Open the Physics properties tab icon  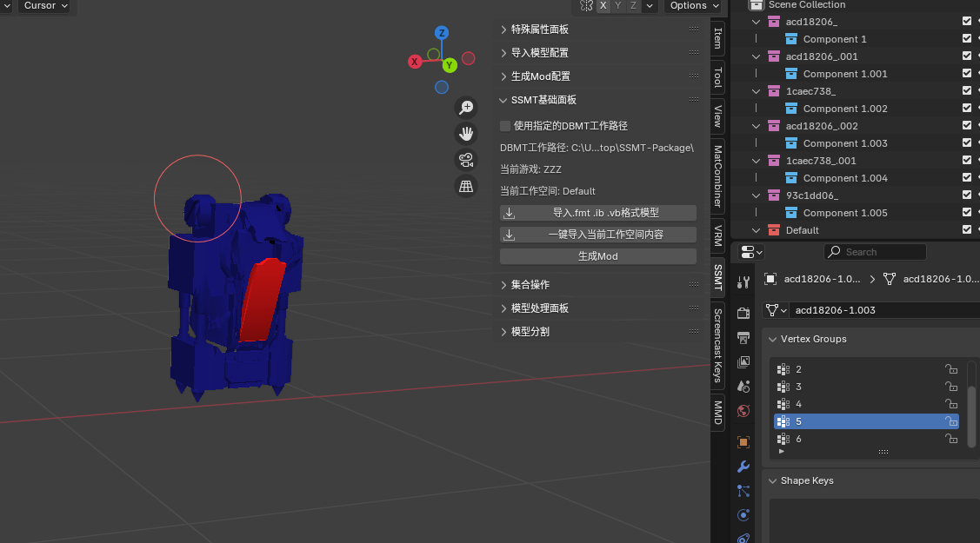click(743, 515)
